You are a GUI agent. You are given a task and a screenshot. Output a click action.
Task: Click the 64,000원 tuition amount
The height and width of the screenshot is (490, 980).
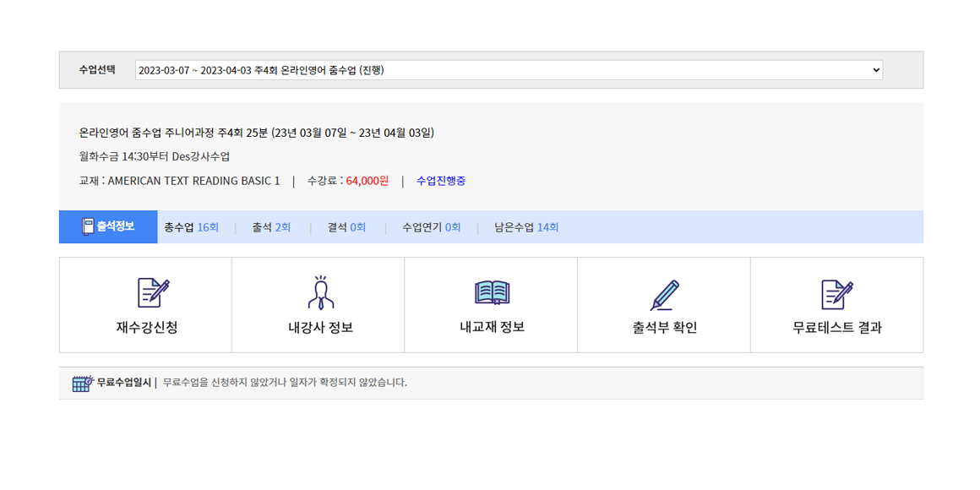click(367, 182)
